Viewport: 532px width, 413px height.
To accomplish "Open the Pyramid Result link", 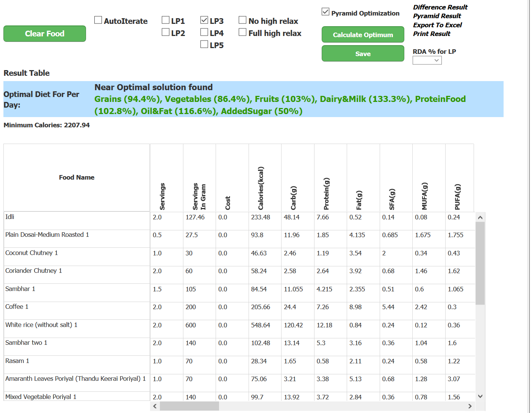I will (437, 16).
